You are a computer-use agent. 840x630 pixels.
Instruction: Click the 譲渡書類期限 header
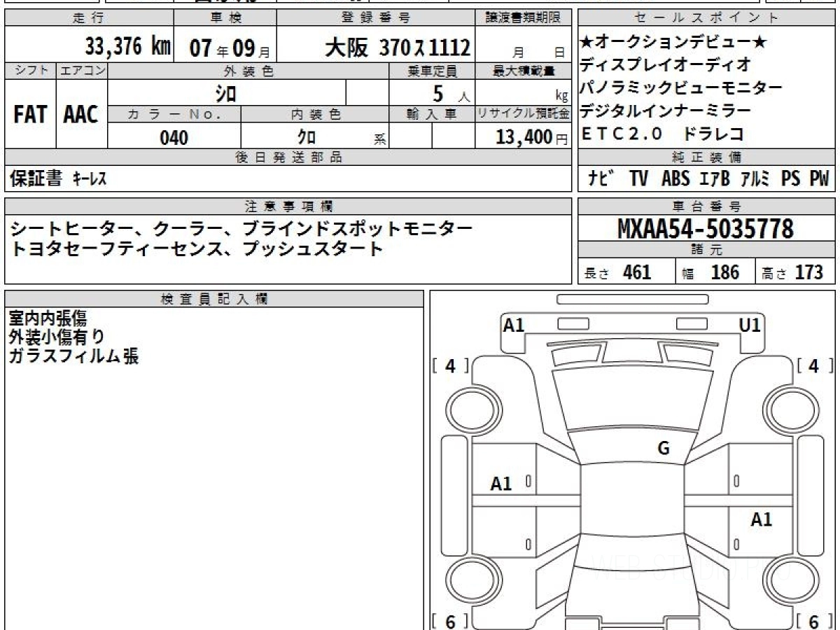tap(524, 18)
